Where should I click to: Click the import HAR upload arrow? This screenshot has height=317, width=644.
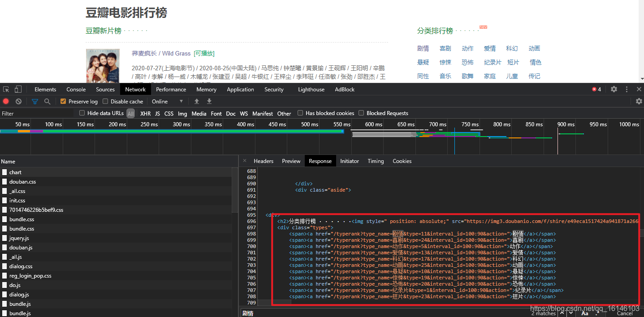(196, 102)
